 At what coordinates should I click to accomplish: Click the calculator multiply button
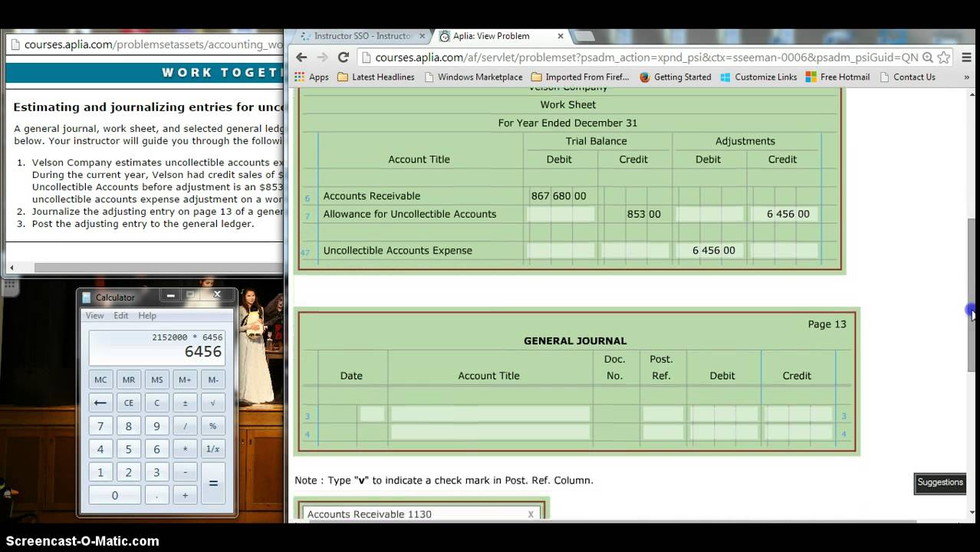coord(185,449)
